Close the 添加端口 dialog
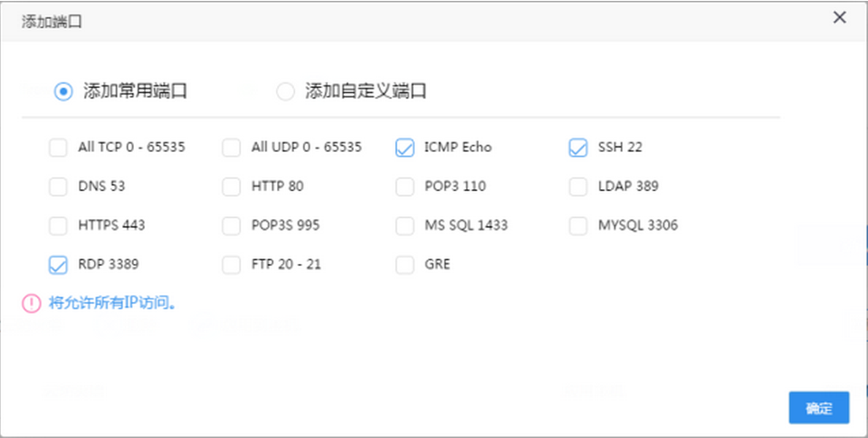This screenshot has width=868, height=438. [839, 17]
